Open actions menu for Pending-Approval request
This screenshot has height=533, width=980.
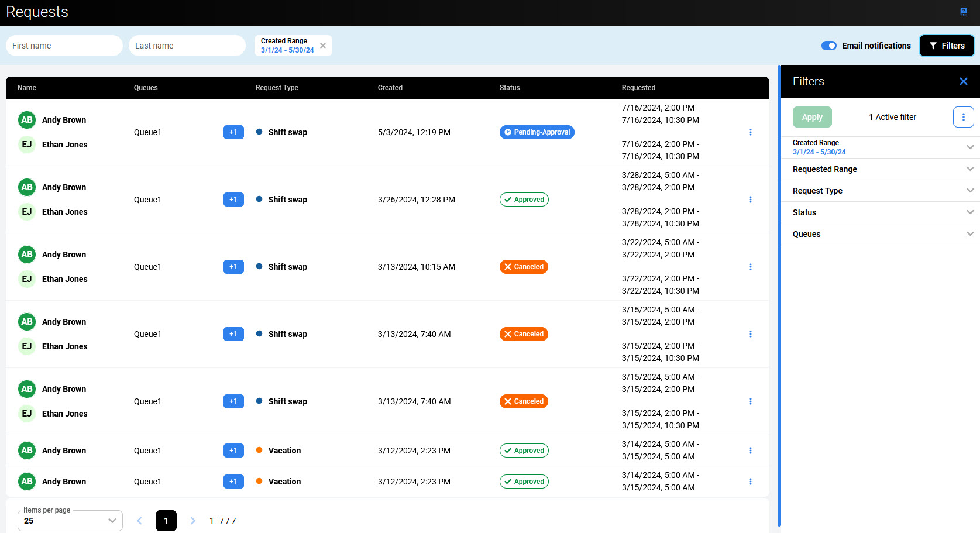coord(750,132)
